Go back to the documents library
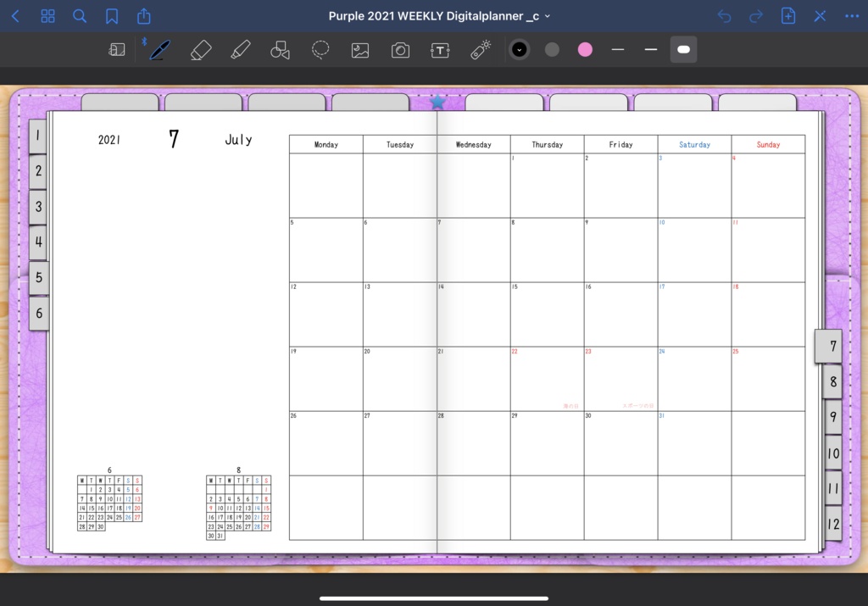This screenshot has width=868, height=606. (15, 16)
